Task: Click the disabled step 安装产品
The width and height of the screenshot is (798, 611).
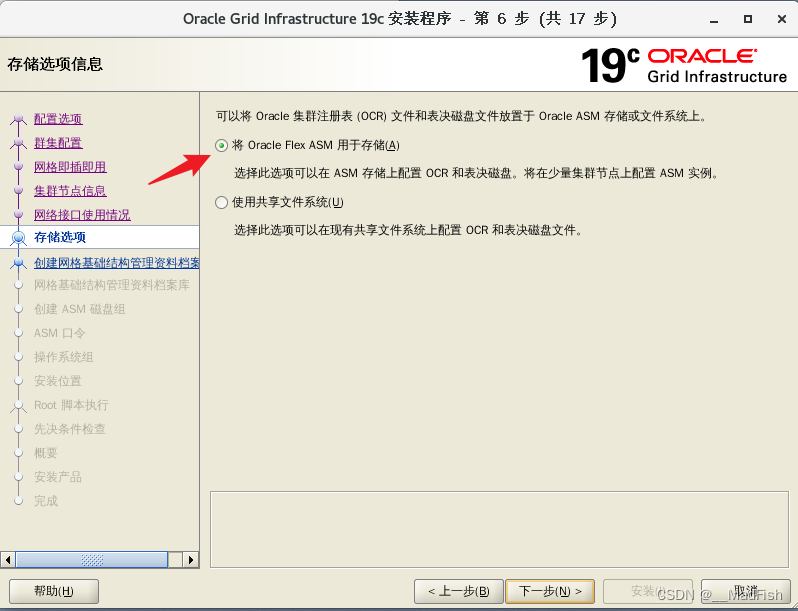Action: (58, 477)
